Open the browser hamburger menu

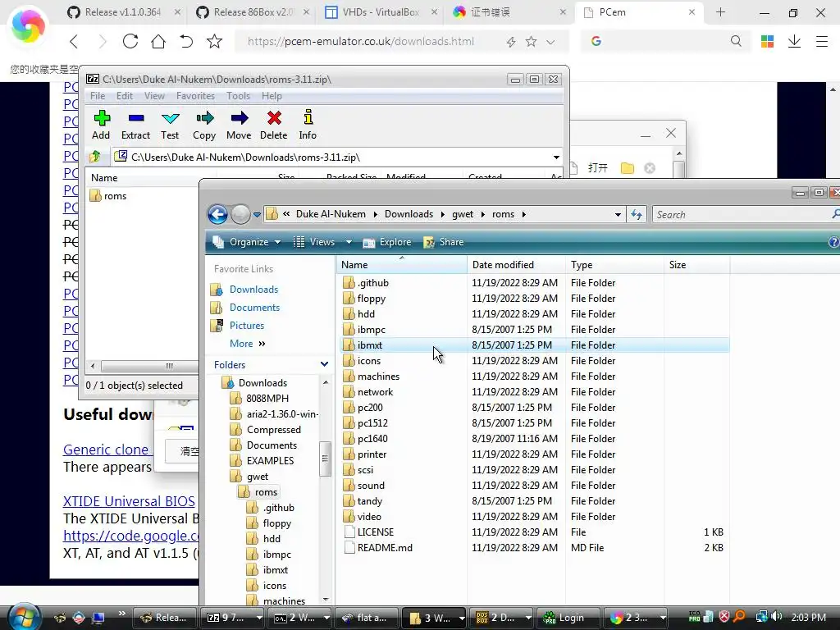click(822, 41)
